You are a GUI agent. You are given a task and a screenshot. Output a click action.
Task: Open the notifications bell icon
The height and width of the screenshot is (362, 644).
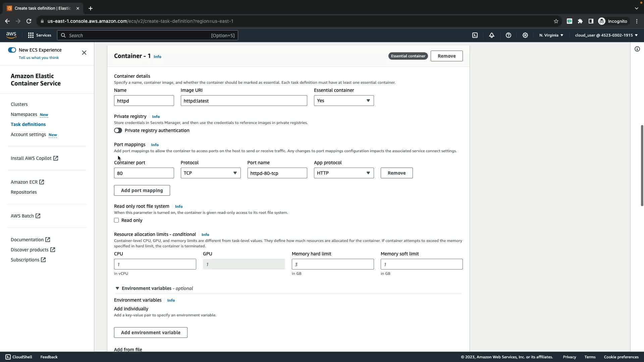click(492, 35)
